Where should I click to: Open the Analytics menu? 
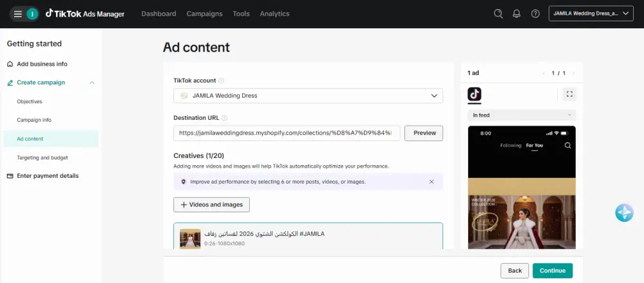(274, 14)
